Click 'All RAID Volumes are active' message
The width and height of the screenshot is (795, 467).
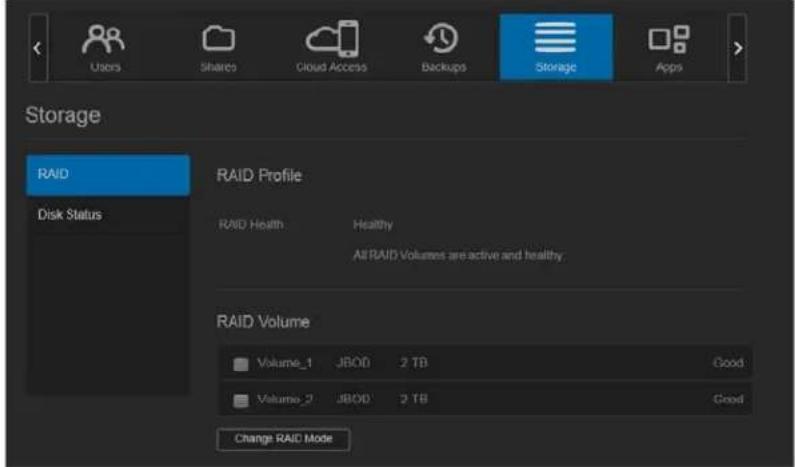click(x=457, y=255)
